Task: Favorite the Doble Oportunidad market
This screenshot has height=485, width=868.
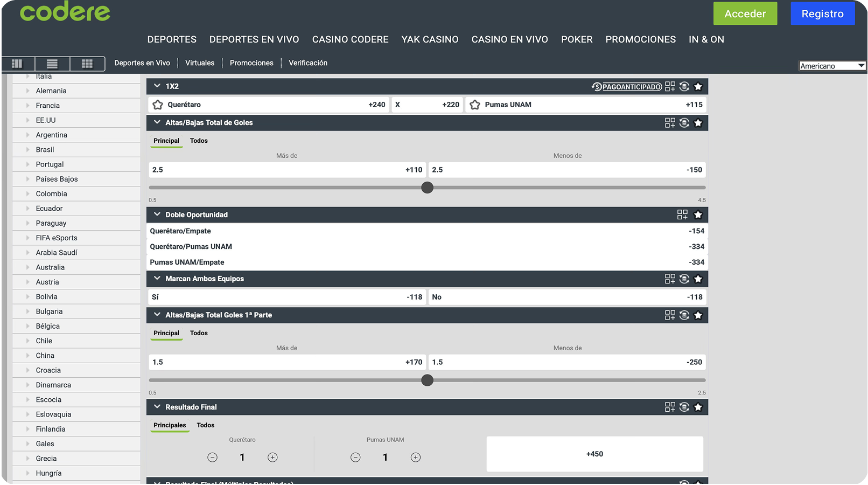Action: (698, 214)
